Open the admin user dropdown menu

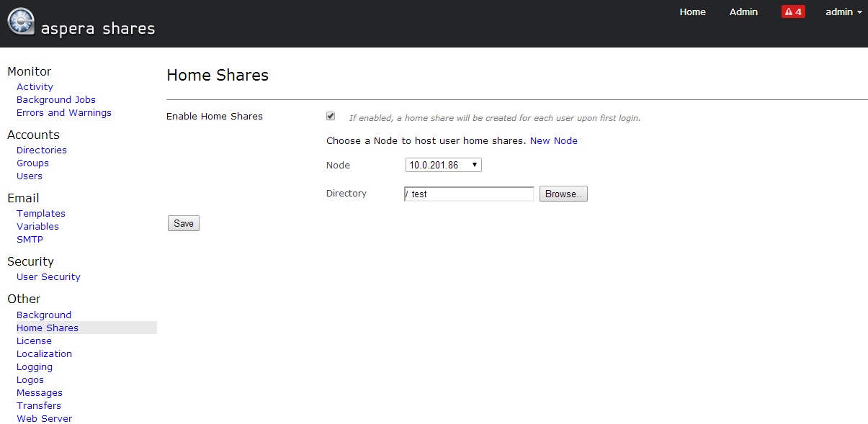[844, 12]
